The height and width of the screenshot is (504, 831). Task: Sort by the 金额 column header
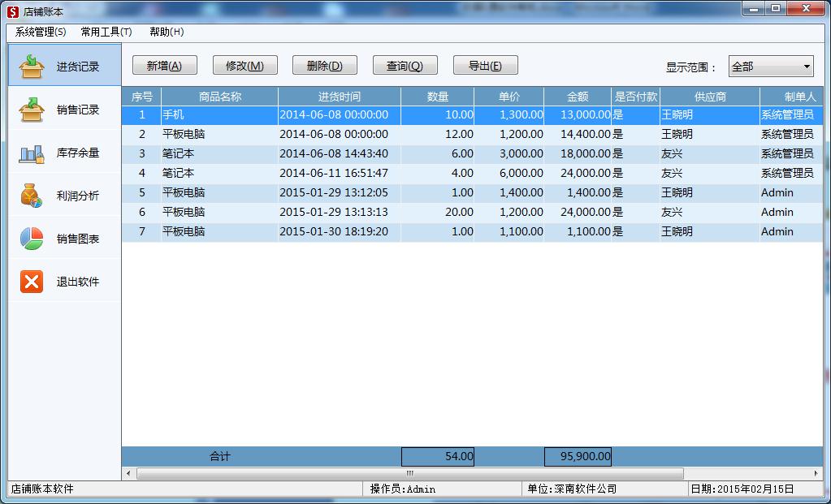click(577, 96)
